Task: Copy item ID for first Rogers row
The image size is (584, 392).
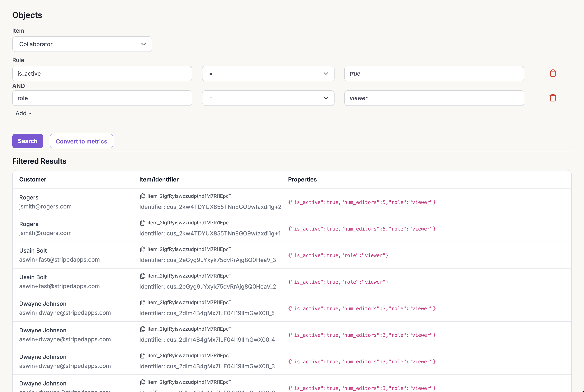Action: point(143,196)
